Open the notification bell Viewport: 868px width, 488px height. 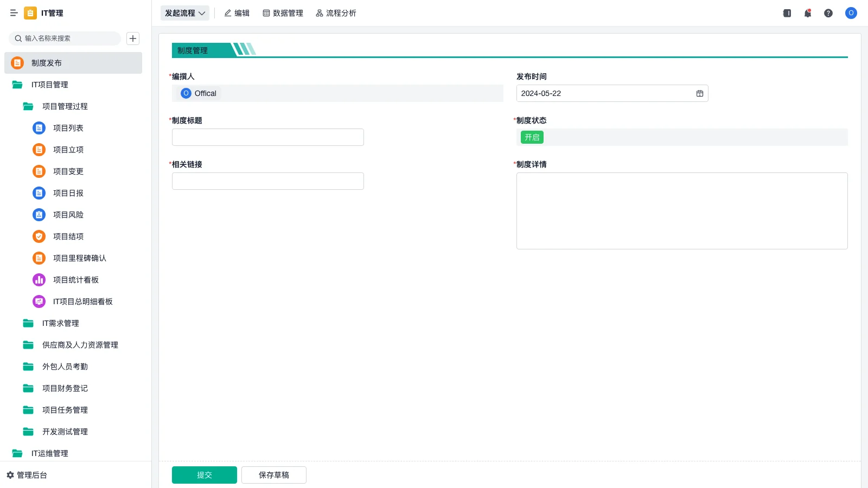[808, 13]
